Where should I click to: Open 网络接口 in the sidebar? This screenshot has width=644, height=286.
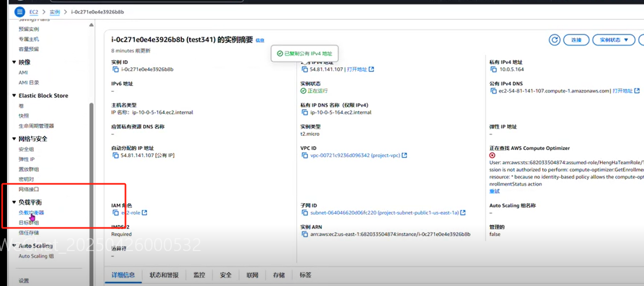tap(29, 190)
